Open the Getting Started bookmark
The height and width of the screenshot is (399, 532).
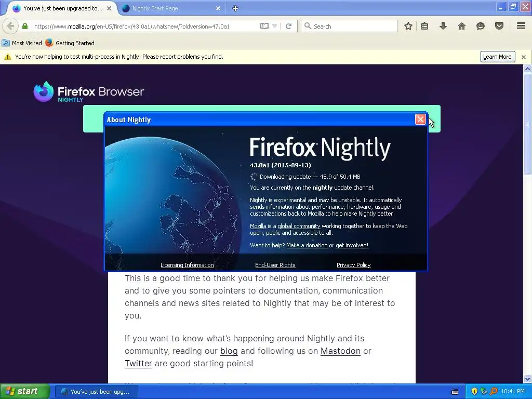pos(70,43)
